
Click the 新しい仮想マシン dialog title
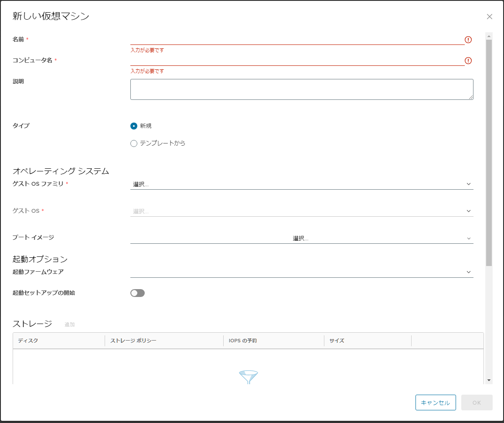pyautogui.click(x=51, y=16)
